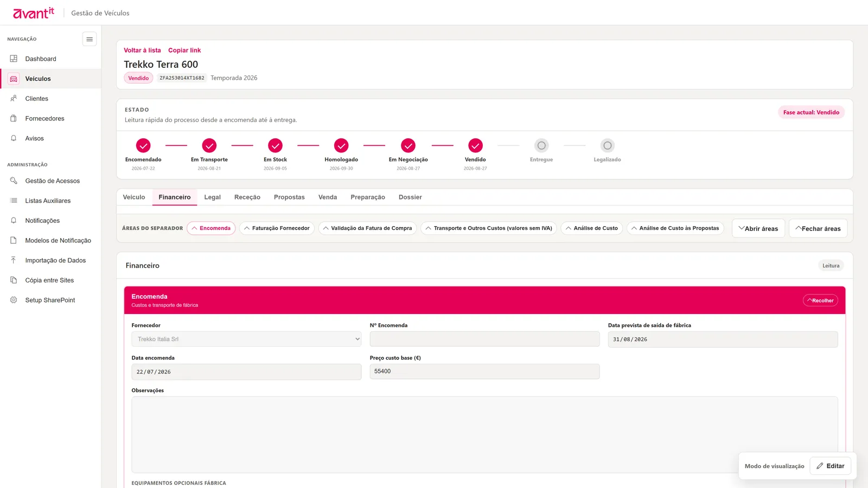Image resolution: width=868 pixels, height=488 pixels.
Task: Toggle Análise de Custo às Propostas chip
Action: [675, 228]
